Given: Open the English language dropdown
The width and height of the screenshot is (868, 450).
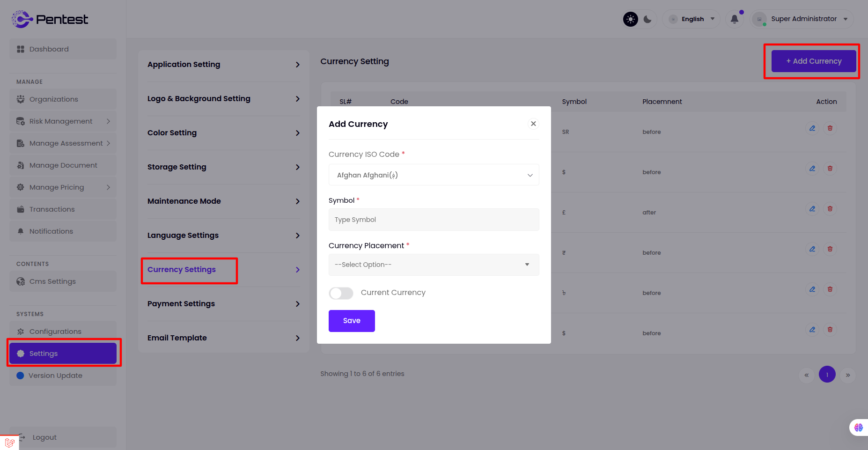Looking at the screenshot, I should (x=692, y=19).
